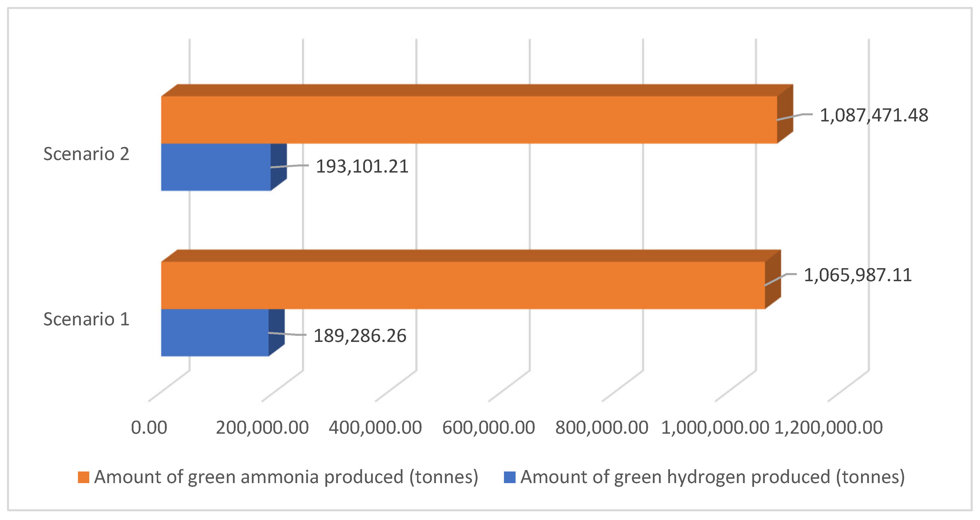Click the 1,200,000.00 axis tick label
This screenshot has width=980, height=520.
pyautogui.click(x=828, y=428)
